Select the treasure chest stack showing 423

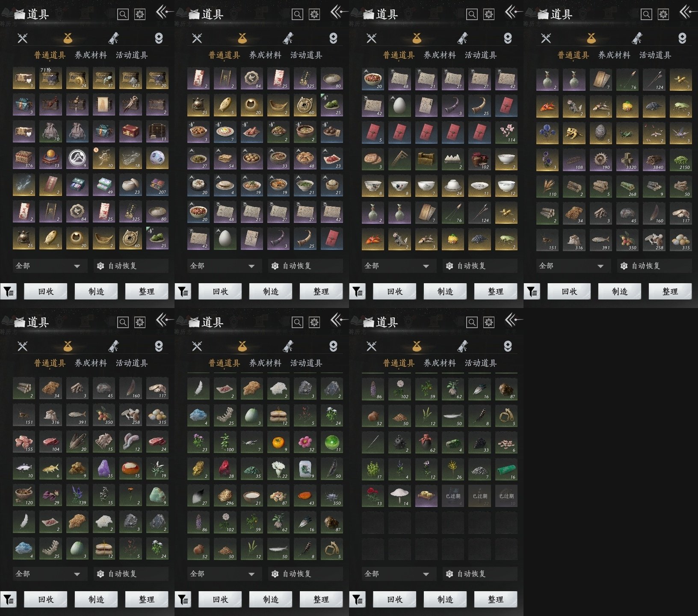coord(130,78)
